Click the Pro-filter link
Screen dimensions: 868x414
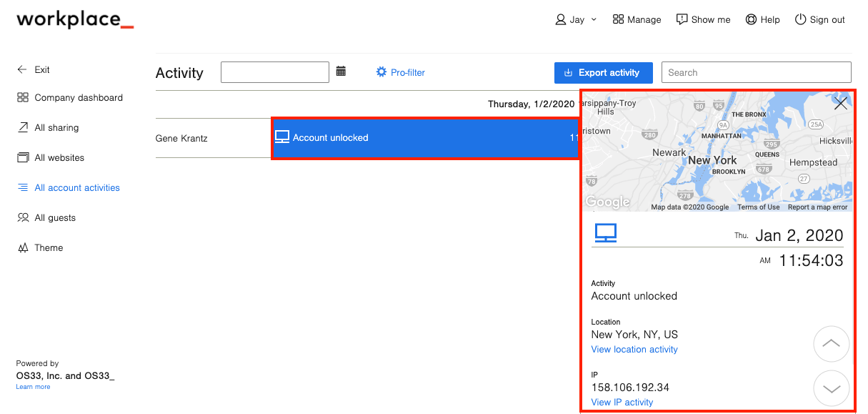coord(408,72)
